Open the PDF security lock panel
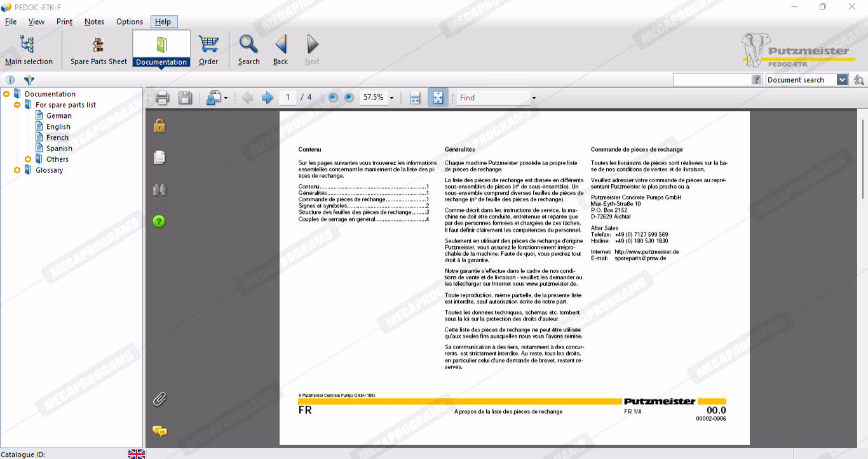Viewport: 868px width, 459px height. click(159, 126)
